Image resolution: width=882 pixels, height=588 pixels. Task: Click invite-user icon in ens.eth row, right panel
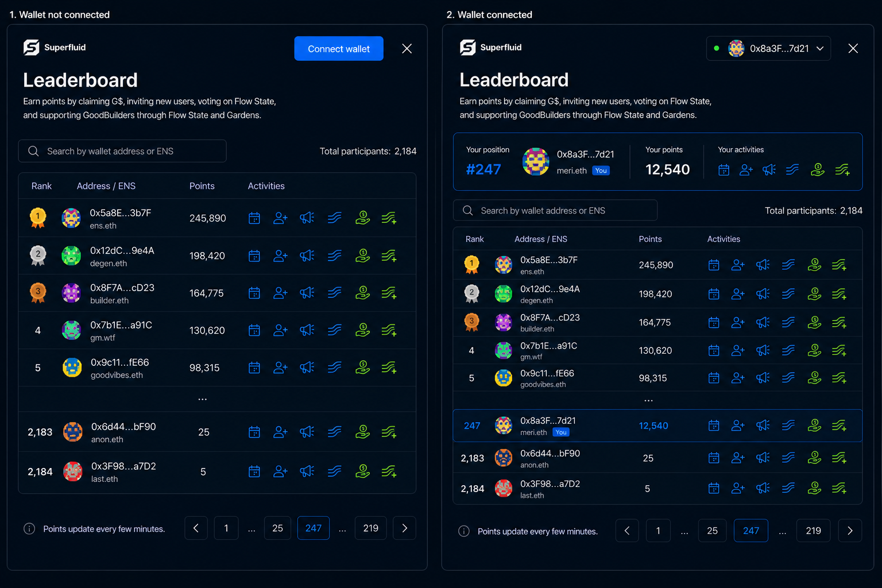[x=738, y=265]
